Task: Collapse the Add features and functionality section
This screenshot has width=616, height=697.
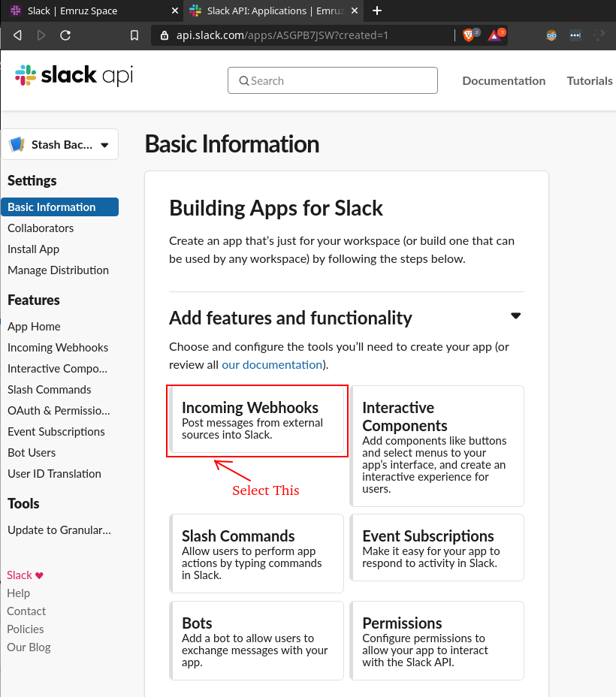Action: click(x=515, y=316)
